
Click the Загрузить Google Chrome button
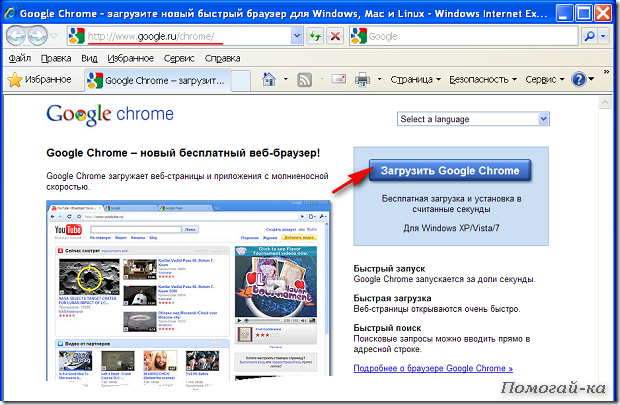pyautogui.click(x=450, y=170)
